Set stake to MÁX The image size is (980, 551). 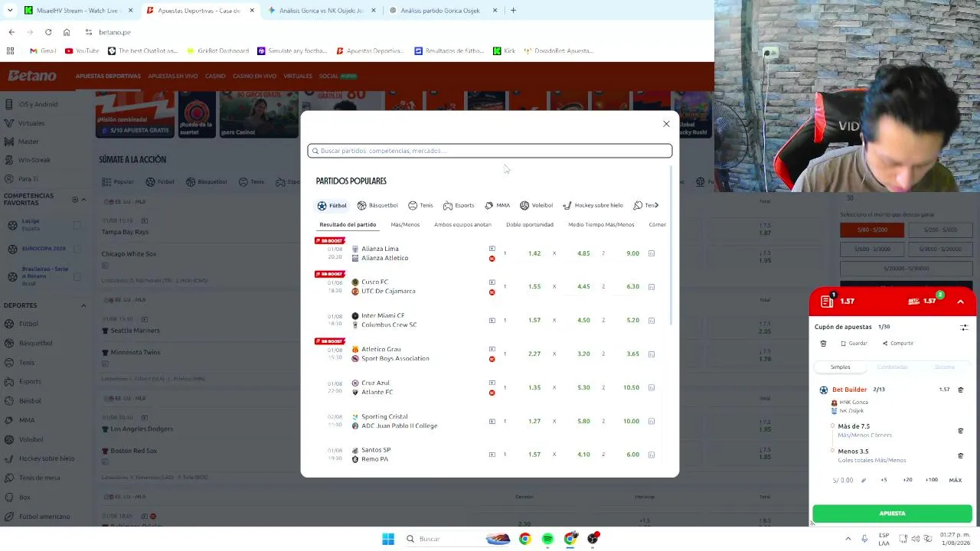[x=955, y=480]
